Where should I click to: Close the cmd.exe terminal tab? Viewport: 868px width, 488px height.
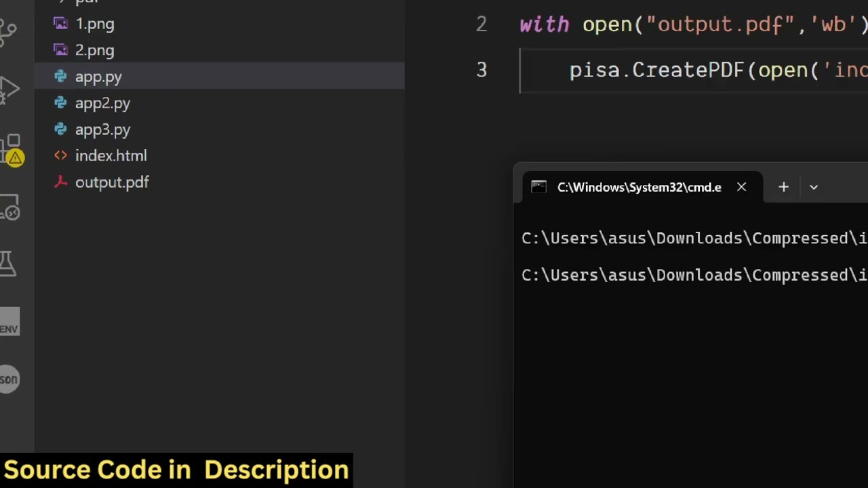(x=741, y=187)
